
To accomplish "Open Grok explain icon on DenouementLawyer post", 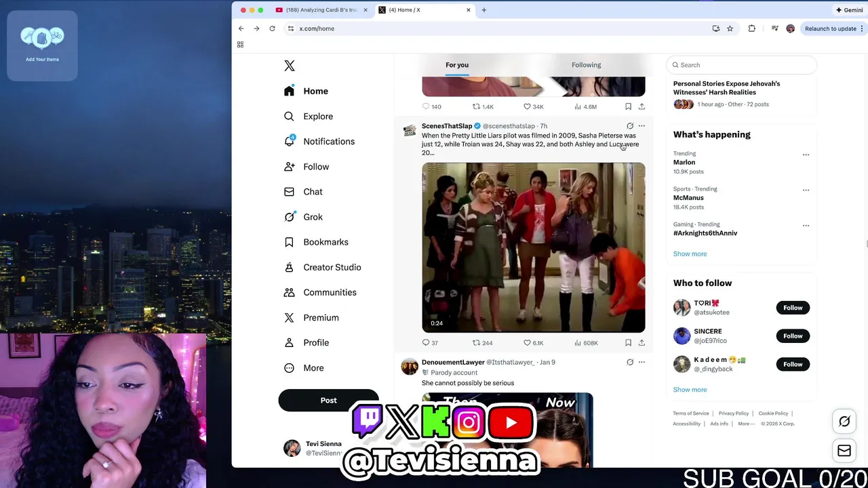I will 630,362.
